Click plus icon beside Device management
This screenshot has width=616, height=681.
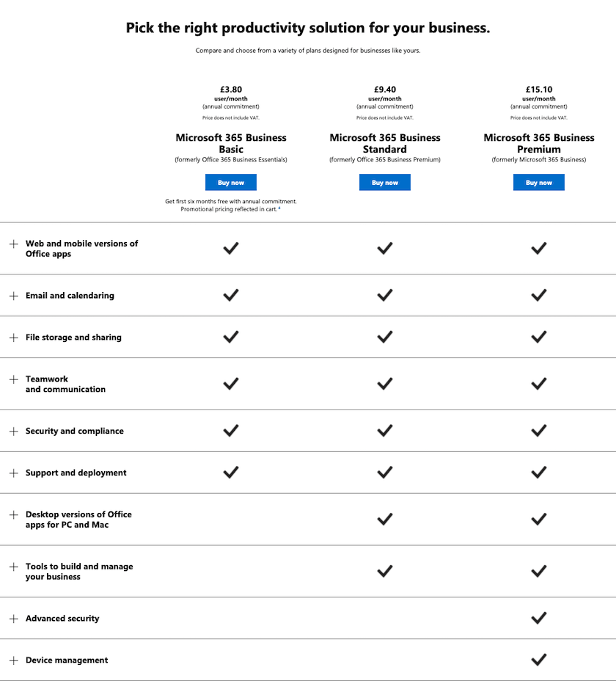click(13, 660)
